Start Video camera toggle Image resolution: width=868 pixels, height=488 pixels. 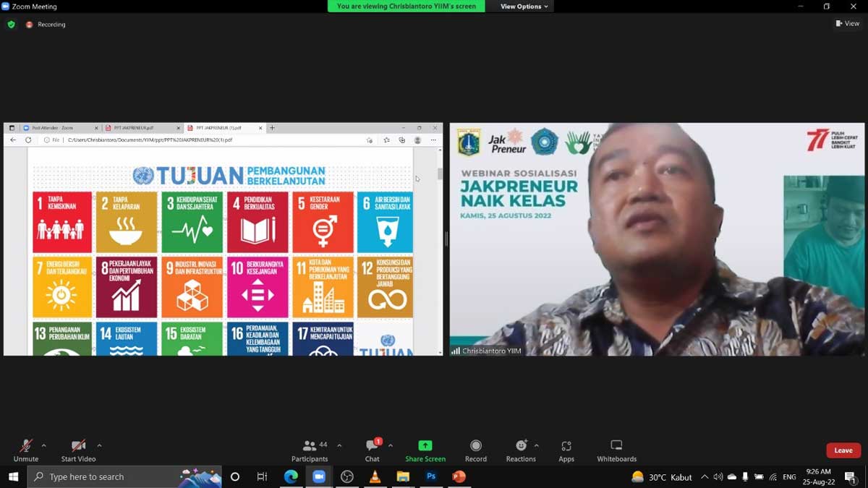(78, 447)
